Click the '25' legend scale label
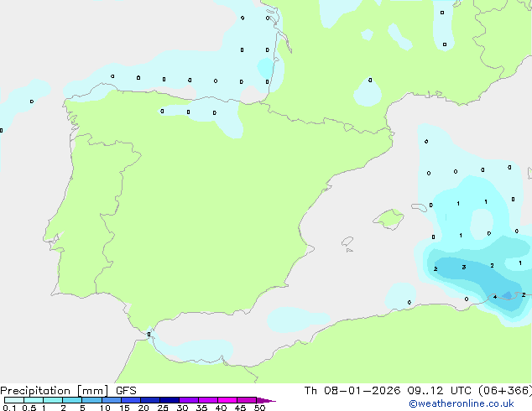This screenshot has width=532, height=411. tap(163, 408)
